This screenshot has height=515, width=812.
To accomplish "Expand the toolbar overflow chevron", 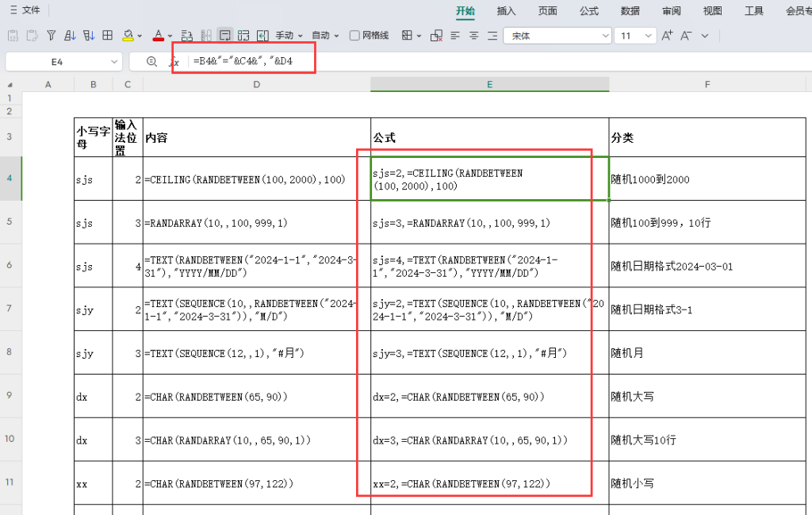I will pos(705,36).
